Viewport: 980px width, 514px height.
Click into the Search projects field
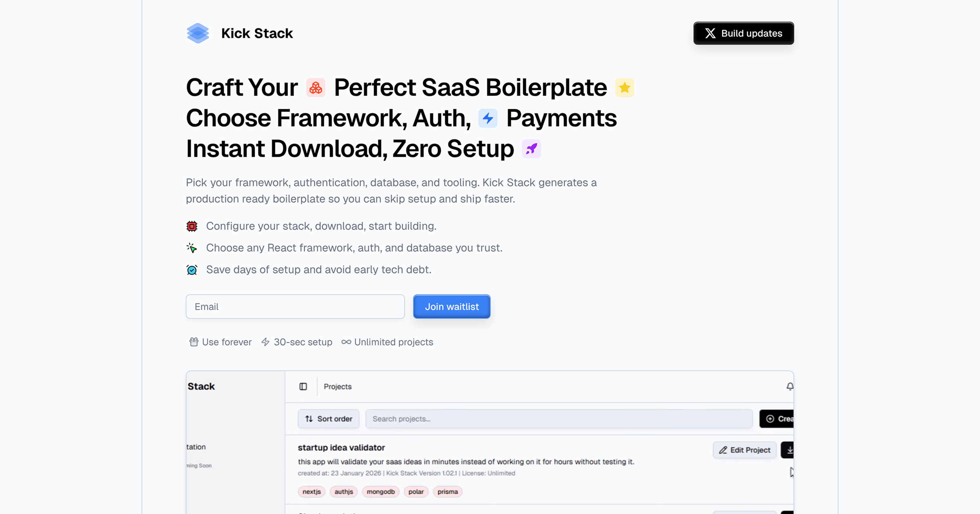click(559, 419)
